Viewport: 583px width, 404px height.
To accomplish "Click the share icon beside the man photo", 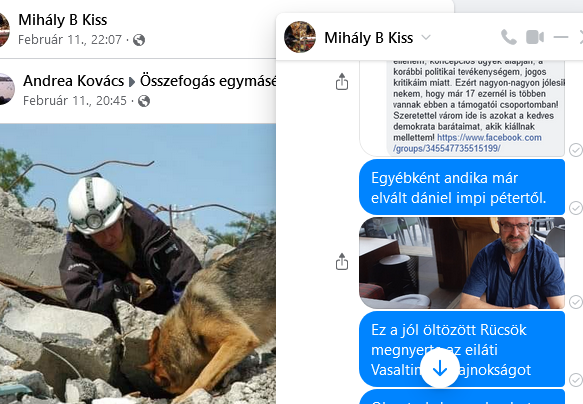I will tap(342, 261).
